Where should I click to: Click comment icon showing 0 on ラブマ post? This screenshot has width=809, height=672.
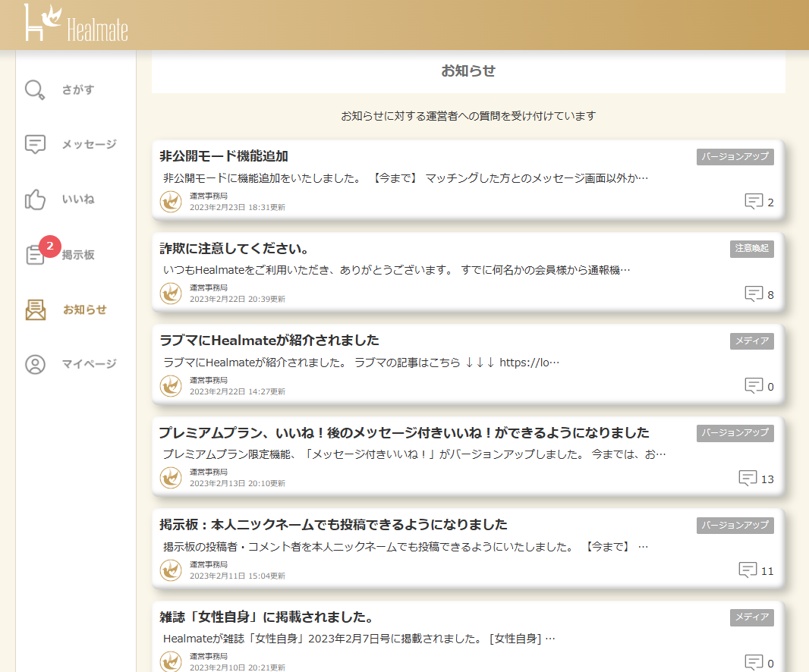pos(753,385)
